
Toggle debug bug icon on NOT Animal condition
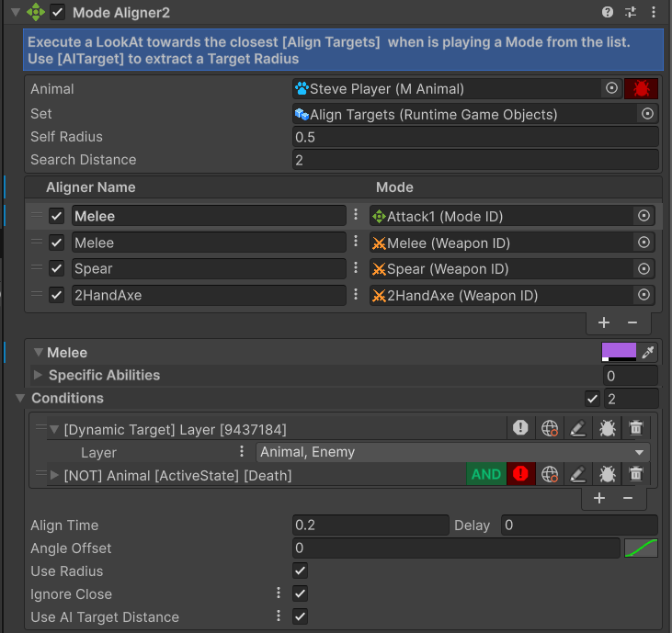pyautogui.click(x=607, y=475)
